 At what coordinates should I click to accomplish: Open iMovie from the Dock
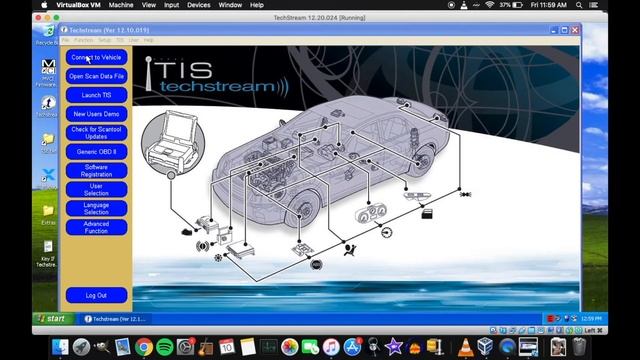[393, 347]
